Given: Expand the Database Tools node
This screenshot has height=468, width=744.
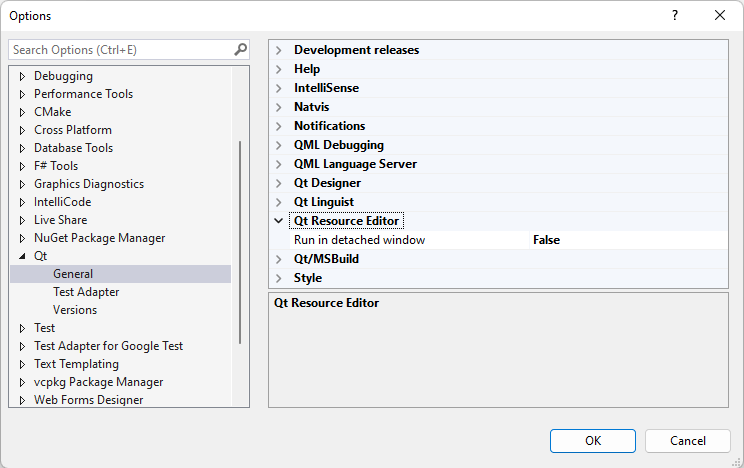Looking at the screenshot, I should coord(22,148).
